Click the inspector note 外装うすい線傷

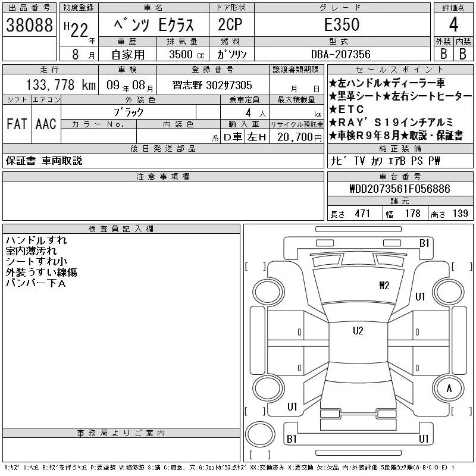coord(41,272)
